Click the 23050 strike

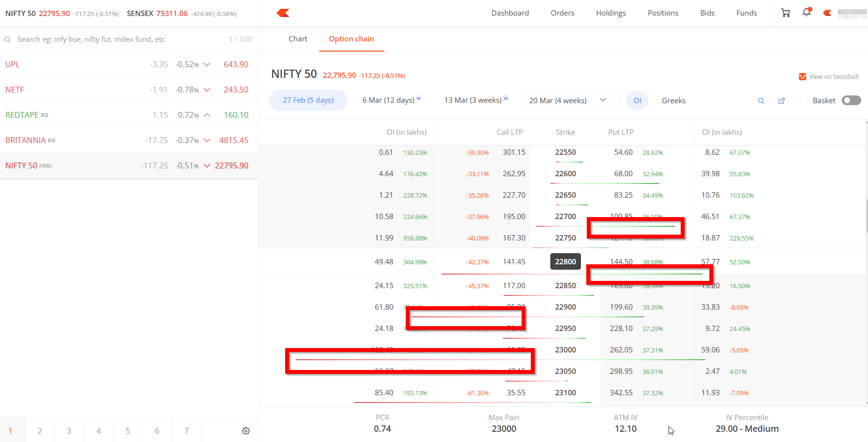point(565,371)
